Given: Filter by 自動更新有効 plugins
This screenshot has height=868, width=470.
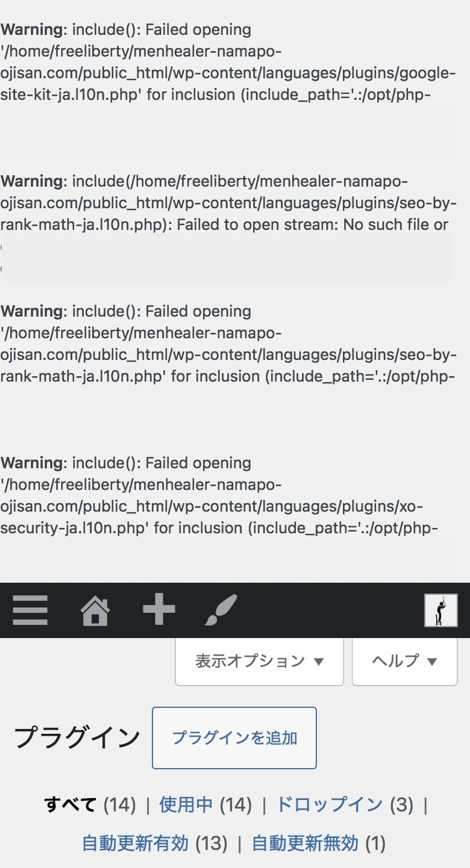Looking at the screenshot, I should pyautogui.click(x=135, y=843).
